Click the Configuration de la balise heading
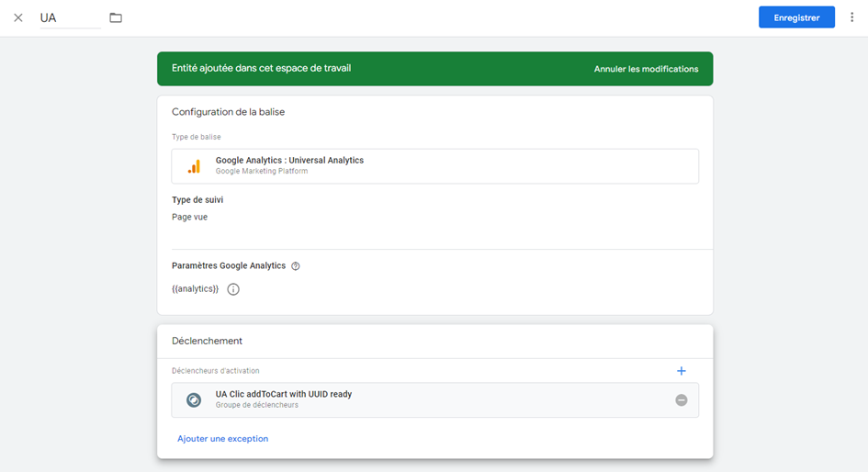Viewport: 868px width, 472px height. tap(228, 112)
